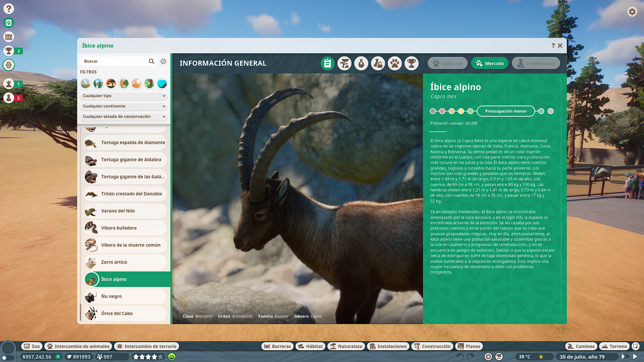644x362 pixels.
Task: Open the water drop tab icon
Action: [361, 63]
